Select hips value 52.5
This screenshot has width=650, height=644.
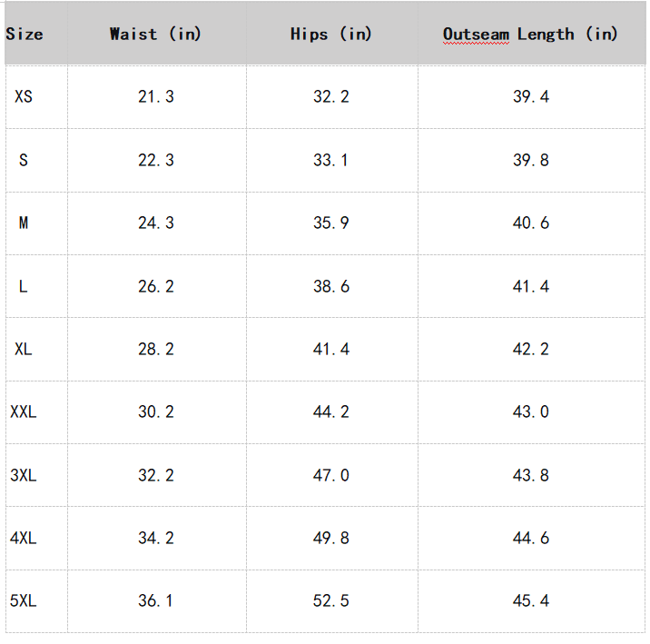(330, 600)
